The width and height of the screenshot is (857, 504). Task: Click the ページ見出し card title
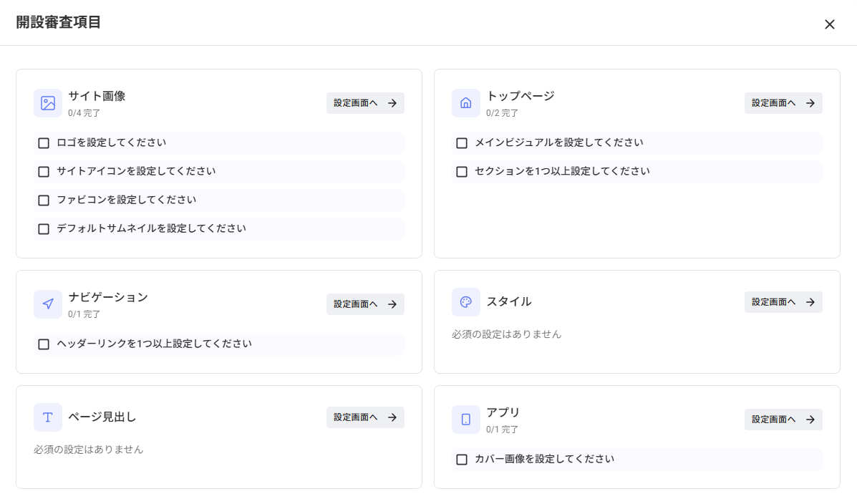click(102, 417)
